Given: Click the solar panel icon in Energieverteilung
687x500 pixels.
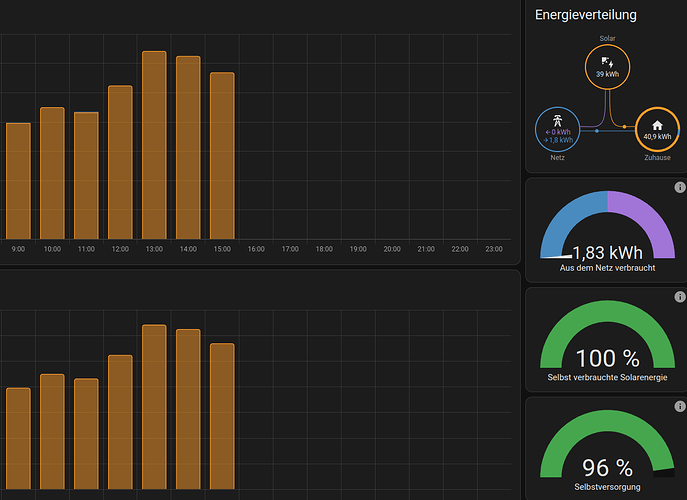Looking at the screenshot, I should [x=607, y=63].
